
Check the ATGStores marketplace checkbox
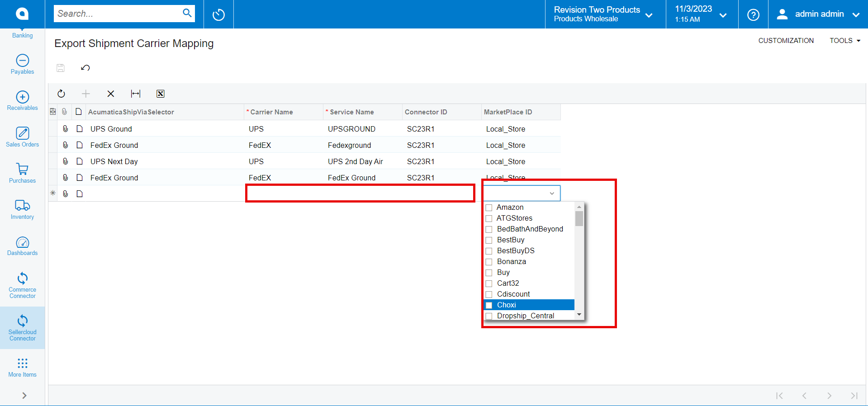pos(489,218)
